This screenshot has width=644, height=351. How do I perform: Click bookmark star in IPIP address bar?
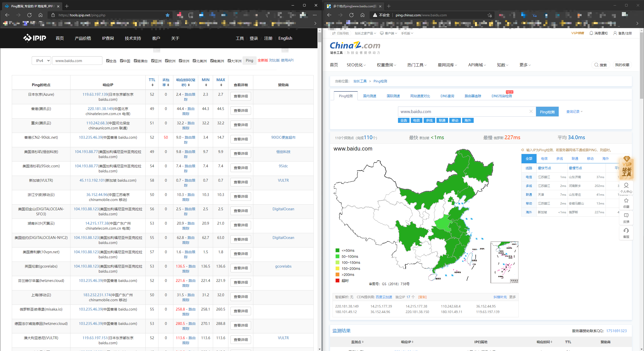168,15
